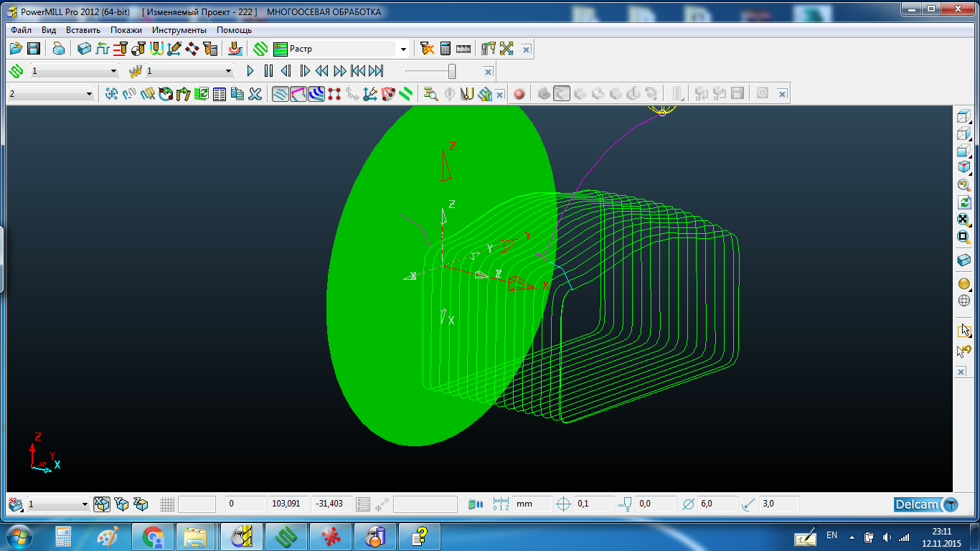
Task: Open the tool collision check icon
Action: [x=489, y=49]
